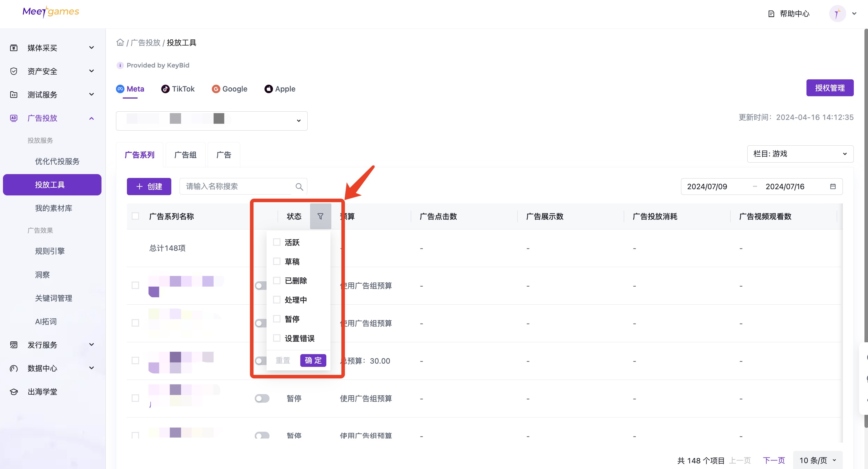Click the end date 2024/07/16 field

click(785, 187)
